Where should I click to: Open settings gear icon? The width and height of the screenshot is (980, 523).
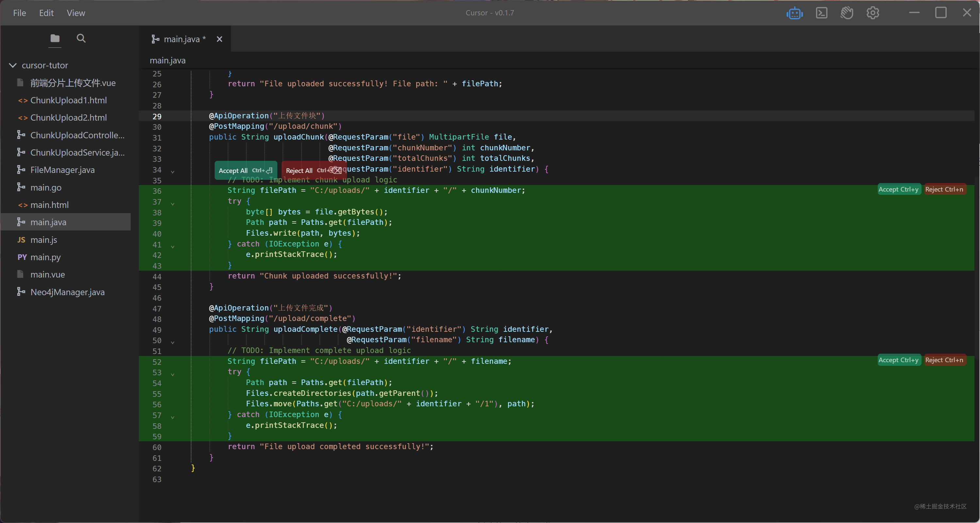(873, 13)
